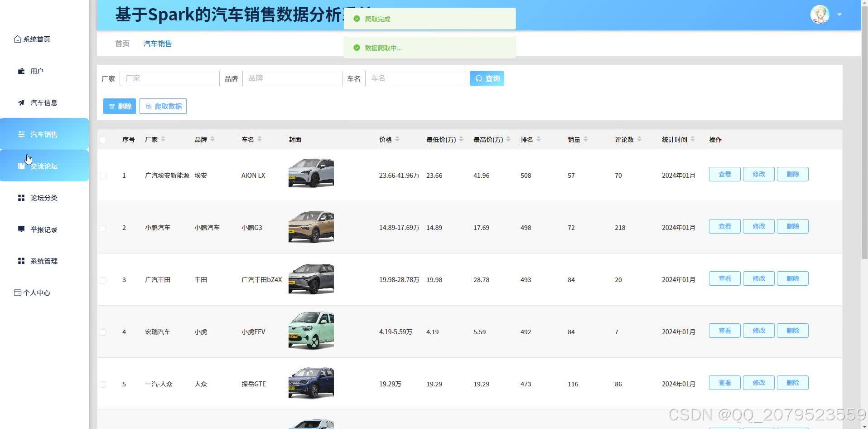Sort the table by 销量 column
This screenshot has width=868, height=429.
coord(586,139)
